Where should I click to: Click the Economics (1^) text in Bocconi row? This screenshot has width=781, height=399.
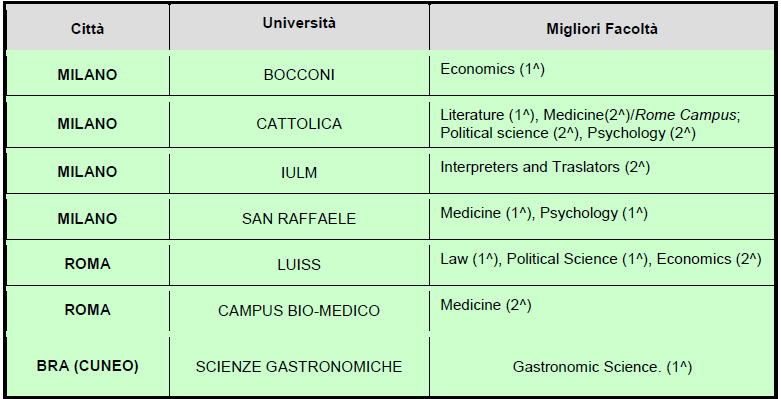[492, 69]
